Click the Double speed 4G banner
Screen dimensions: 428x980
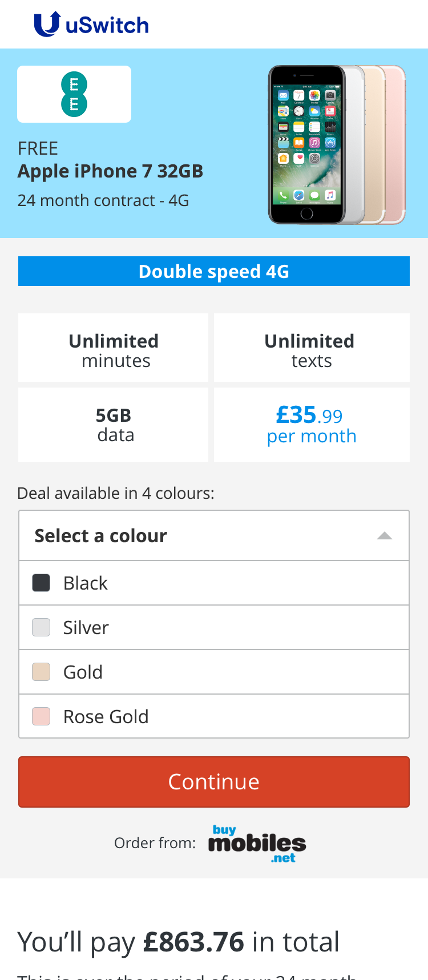pos(214,271)
